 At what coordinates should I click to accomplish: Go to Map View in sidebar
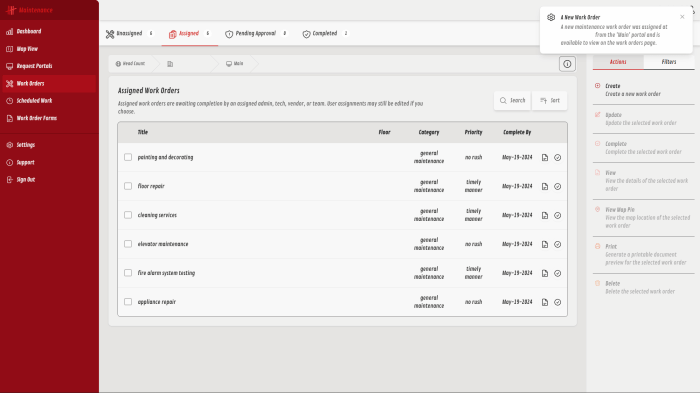pyautogui.click(x=49, y=49)
